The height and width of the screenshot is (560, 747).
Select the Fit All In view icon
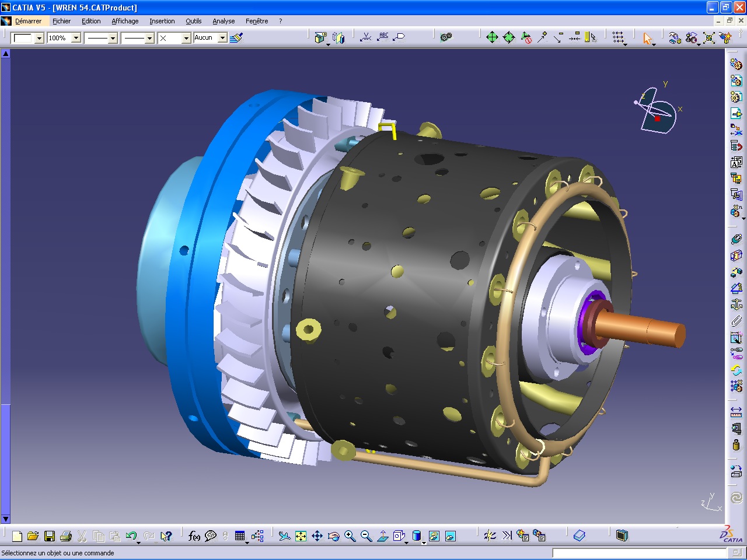click(x=301, y=535)
